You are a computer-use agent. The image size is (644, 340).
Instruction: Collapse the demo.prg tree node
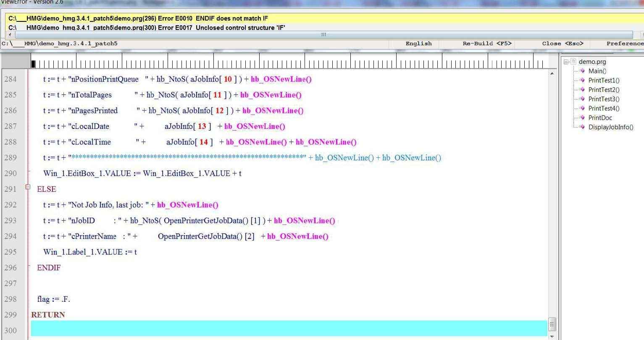pyautogui.click(x=566, y=62)
